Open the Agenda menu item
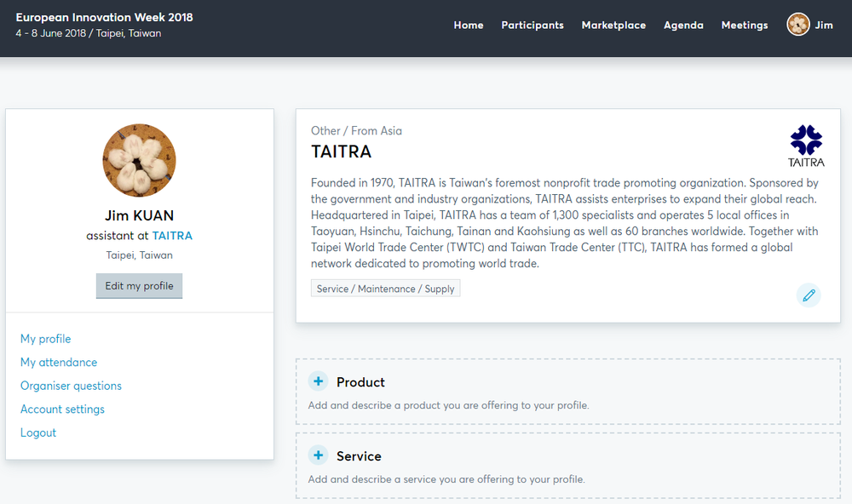The height and width of the screenshot is (504, 852). pos(683,25)
